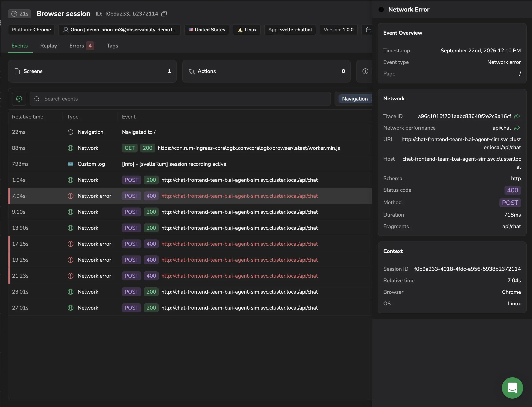Select the 13.90s Network event row
Image resolution: width=532 pixels, height=407 pixels.
coord(190,228)
